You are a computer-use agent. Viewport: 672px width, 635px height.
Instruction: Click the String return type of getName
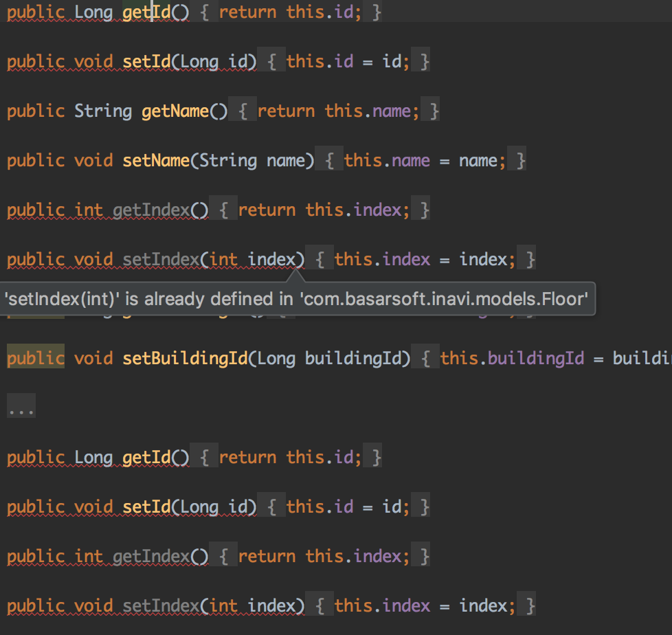[103, 111]
